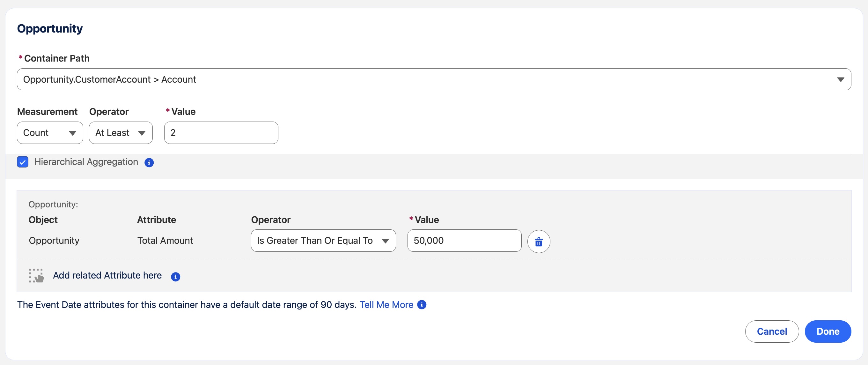This screenshot has height=365, width=868.
Task: Click the Cancel button
Action: [x=772, y=331]
